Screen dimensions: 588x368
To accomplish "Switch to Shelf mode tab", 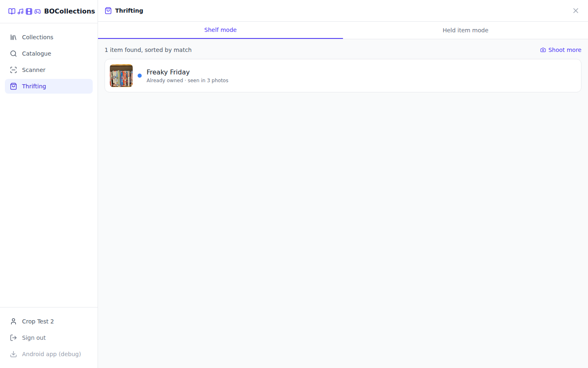I will coord(220,30).
